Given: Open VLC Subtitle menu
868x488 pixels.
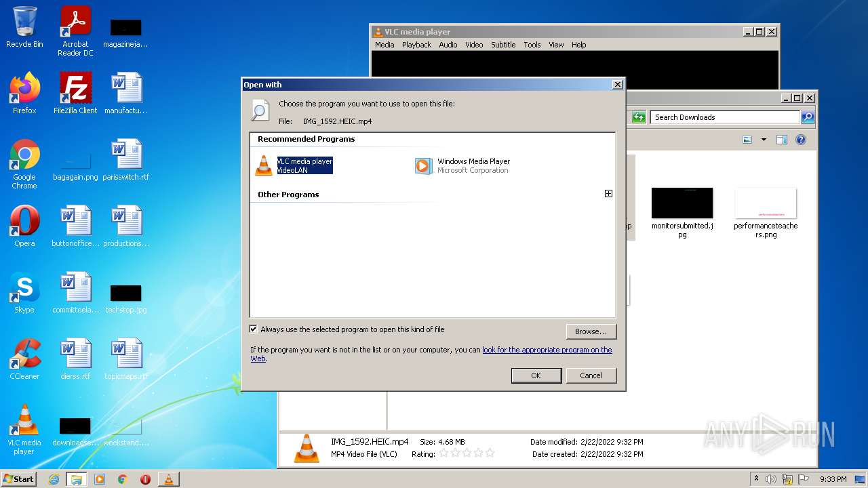Looking at the screenshot, I should click(x=503, y=45).
